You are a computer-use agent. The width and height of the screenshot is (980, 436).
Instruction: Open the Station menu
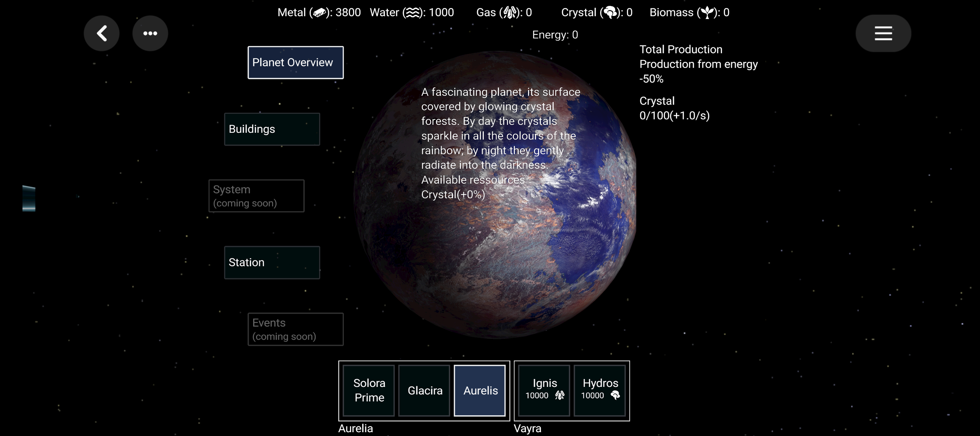[272, 262]
